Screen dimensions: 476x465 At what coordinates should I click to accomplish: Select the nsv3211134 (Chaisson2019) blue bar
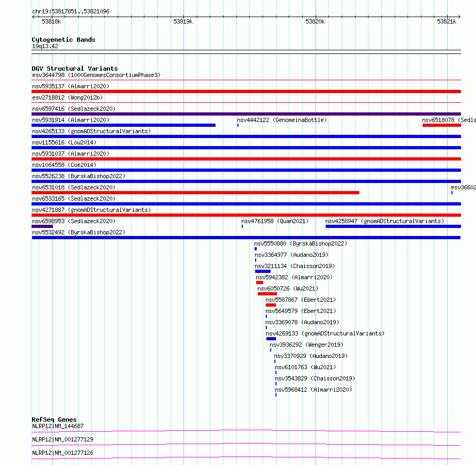tap(263, 271)
